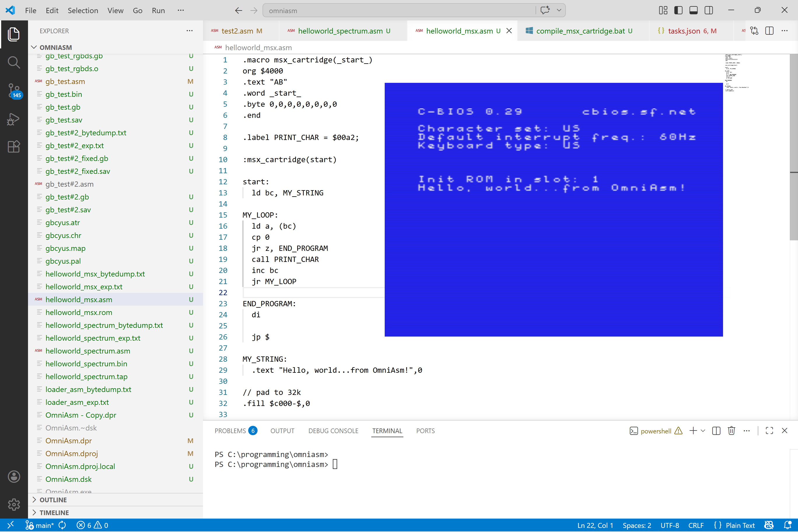Click the Plain Text language mode

(740, 525)
